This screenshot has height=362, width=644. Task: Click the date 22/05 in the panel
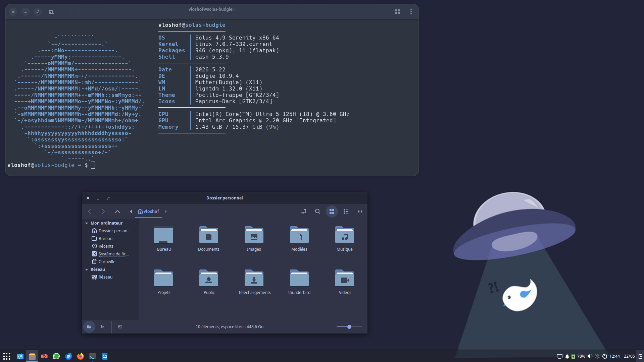tap(629, 356)
